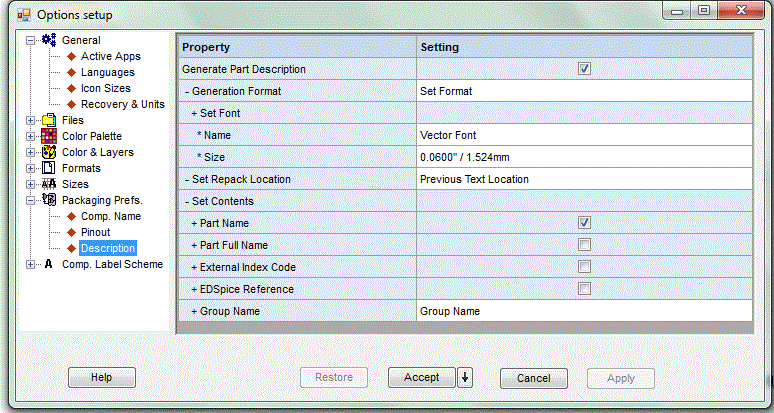The width and height of the screenshot is (774, 413).
Task: Tick the External Index Code checkbox
Action: [584, 267]
